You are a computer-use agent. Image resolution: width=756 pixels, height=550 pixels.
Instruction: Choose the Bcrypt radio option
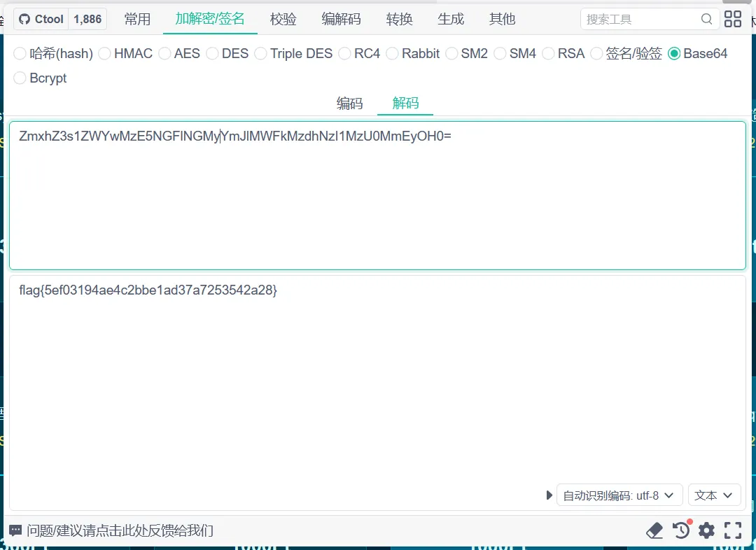(20, 78)
